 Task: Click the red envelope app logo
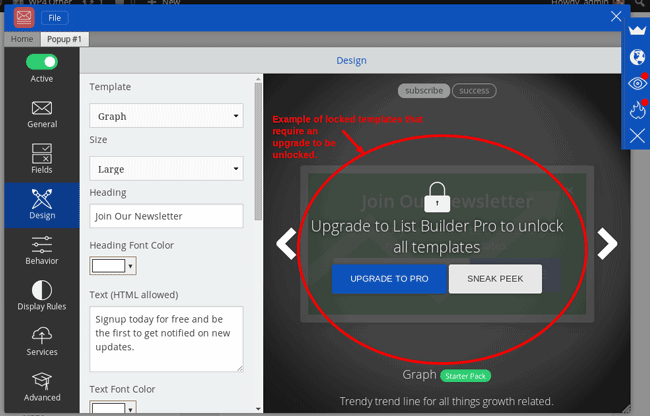24,17
